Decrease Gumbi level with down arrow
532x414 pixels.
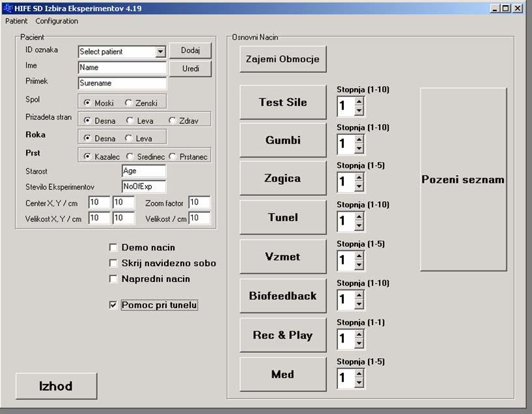pos(359,148)
